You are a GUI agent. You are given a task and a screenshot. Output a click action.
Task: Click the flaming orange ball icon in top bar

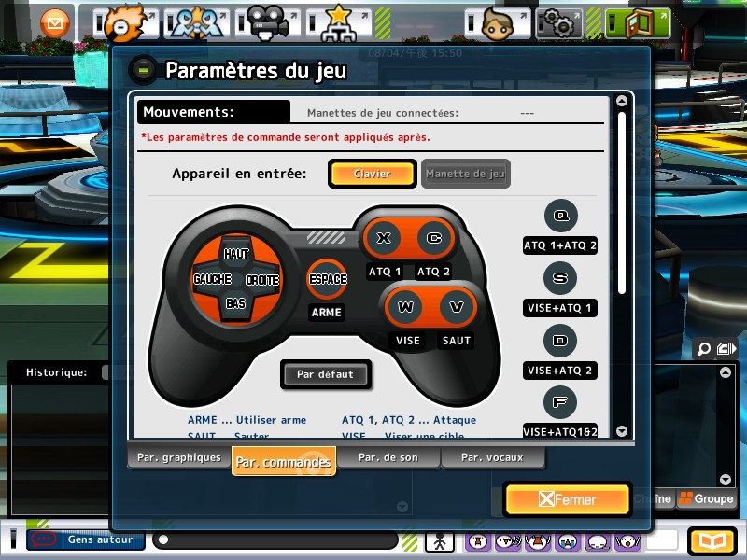click(125, 23)
